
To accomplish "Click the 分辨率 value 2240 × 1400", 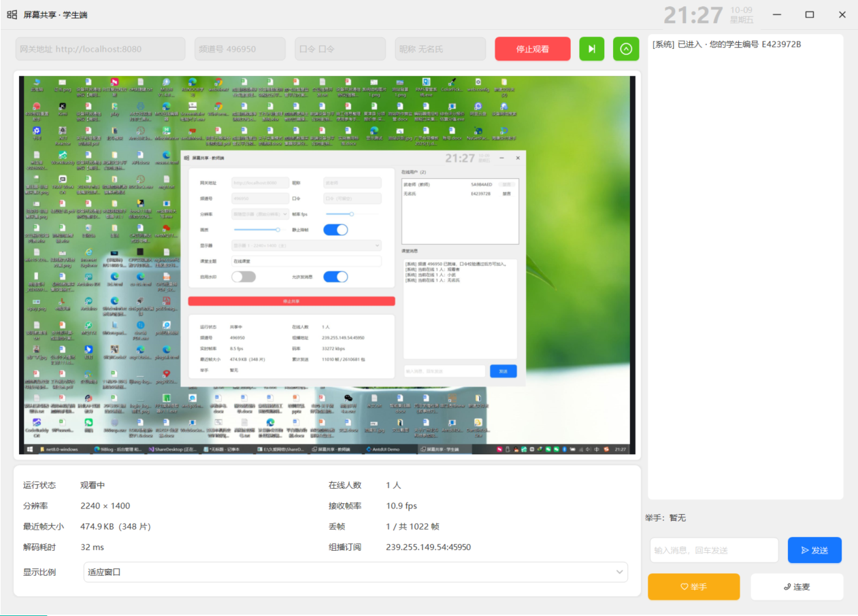I will [x=105, y=506].
